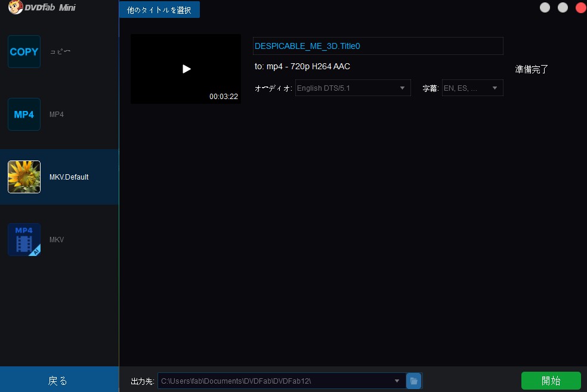This screenshot has height=392, width=587.
Task: Click the MP4 profile label text
Action: pos(57,115)
